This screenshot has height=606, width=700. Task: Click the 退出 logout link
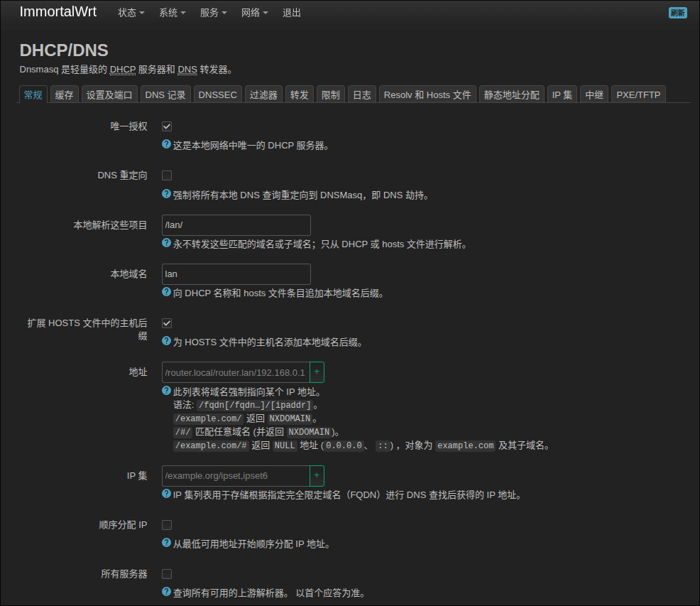point(292,13)
